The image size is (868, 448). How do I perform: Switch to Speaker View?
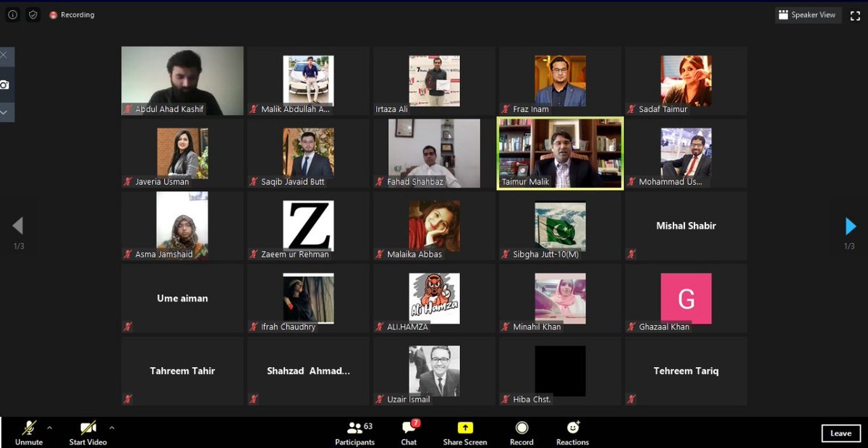coord(807,14)
